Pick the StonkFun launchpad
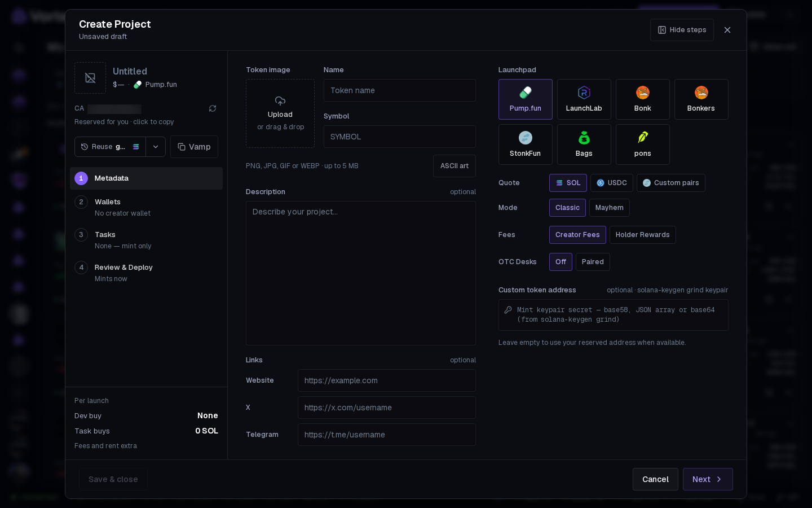 tap(525, 144)
